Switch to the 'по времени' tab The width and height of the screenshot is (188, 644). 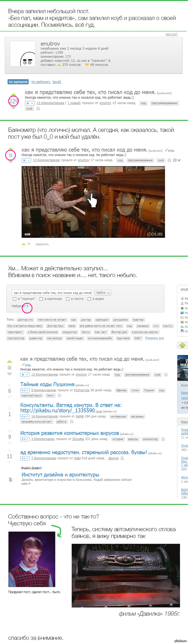pyautogui.click(x=18, y=82)
